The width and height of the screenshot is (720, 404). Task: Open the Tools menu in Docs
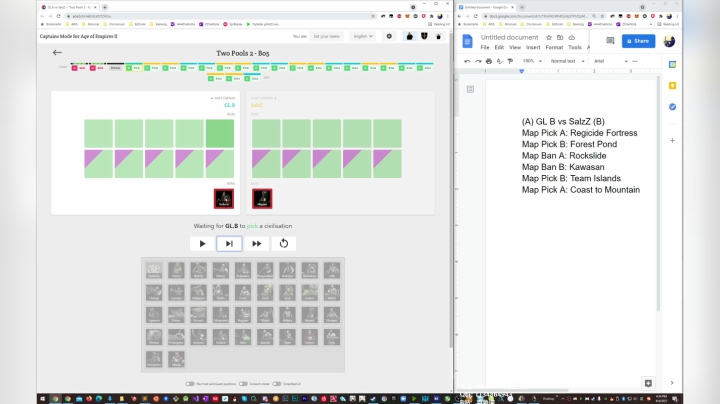(575, 47)
